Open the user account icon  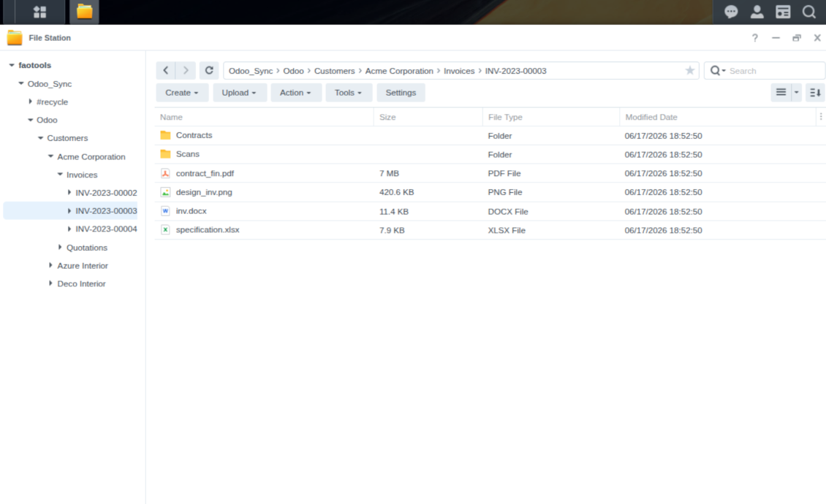coord(757,12)
